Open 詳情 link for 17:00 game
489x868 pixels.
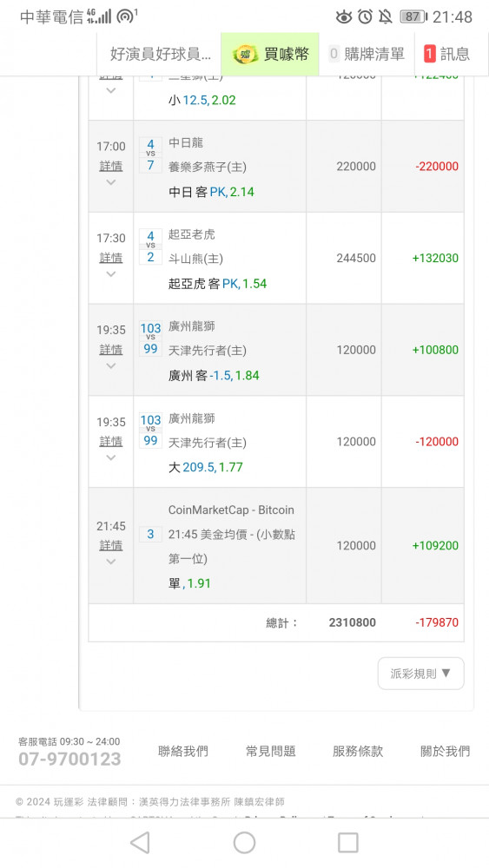111,166
